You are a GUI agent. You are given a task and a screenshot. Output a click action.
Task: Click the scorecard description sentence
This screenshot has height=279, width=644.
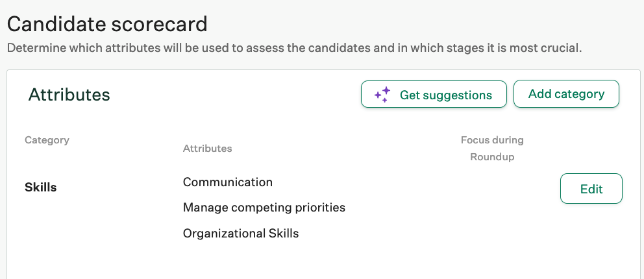[294, 48]
